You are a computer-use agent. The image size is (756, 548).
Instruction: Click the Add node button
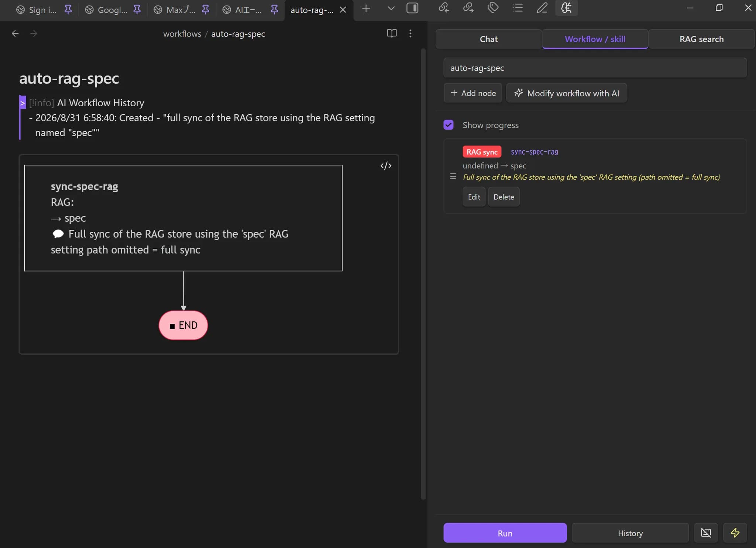tap(472, 93)
